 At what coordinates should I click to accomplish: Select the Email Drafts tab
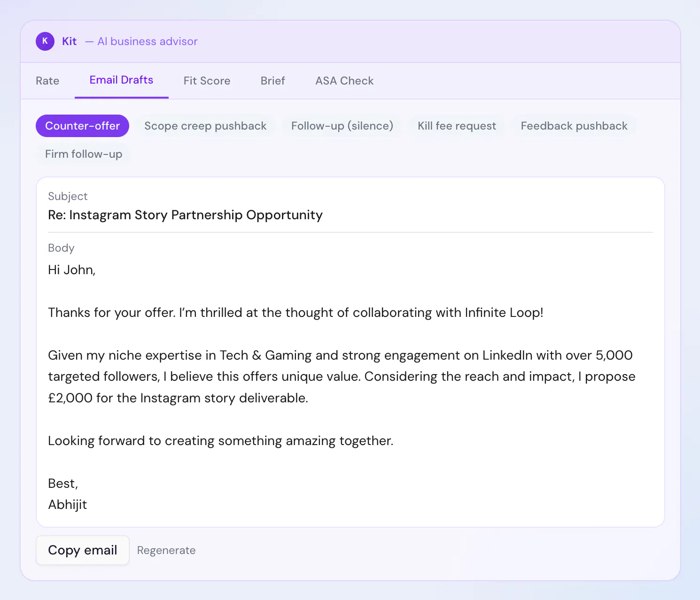[x=122, y=80]
